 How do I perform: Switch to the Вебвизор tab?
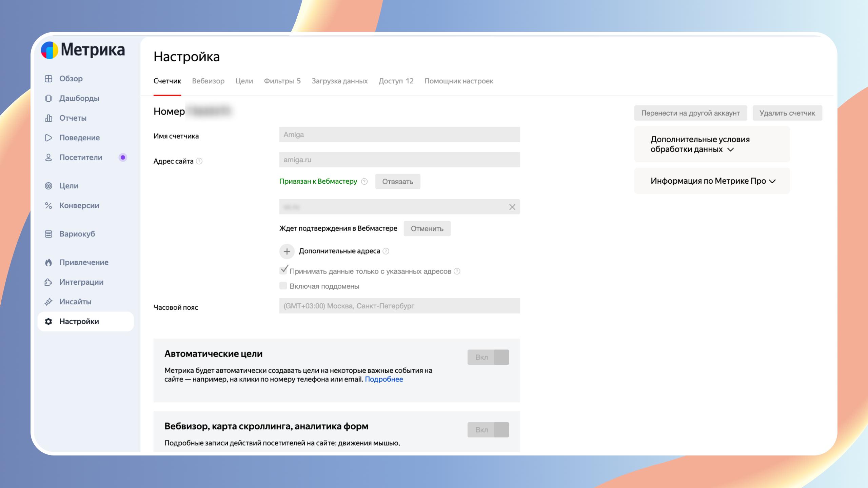click(x=208, y=81)
